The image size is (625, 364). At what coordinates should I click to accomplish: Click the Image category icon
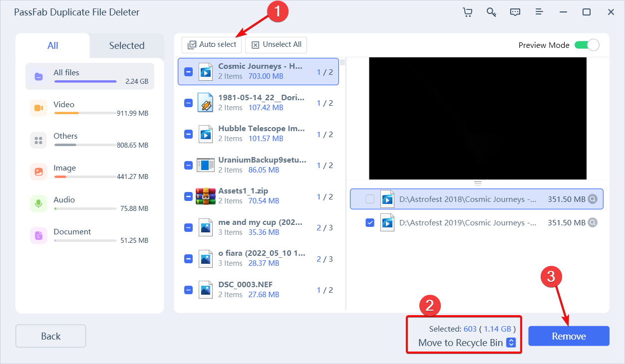[x=38, y=172]
